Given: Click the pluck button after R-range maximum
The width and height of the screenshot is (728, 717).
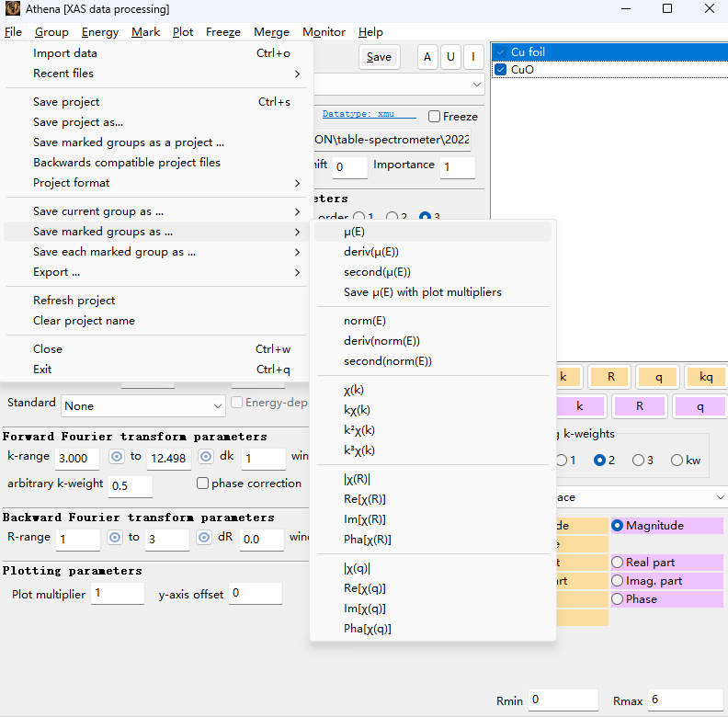Looking at the screenshot, I should click(204, 538).
